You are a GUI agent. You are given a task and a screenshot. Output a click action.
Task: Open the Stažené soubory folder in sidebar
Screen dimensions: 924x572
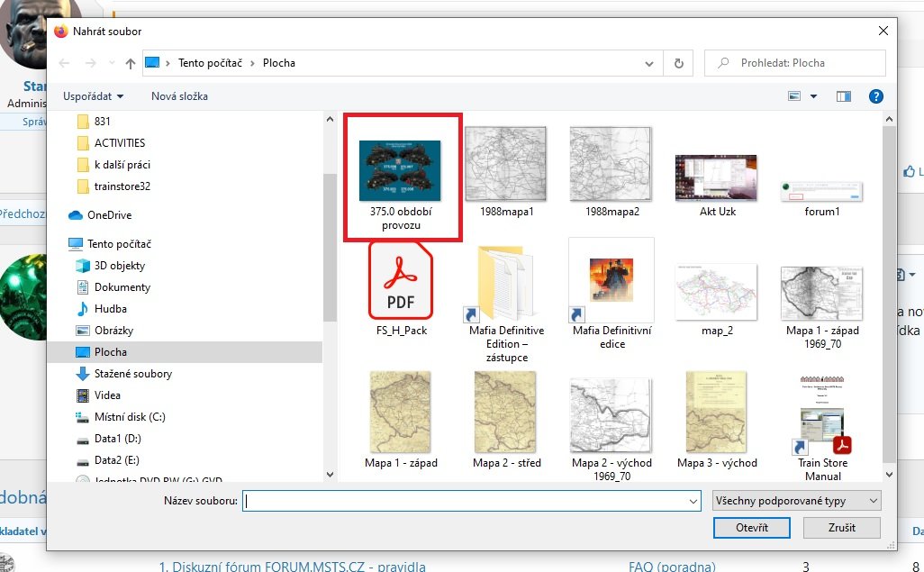(132, 374)
